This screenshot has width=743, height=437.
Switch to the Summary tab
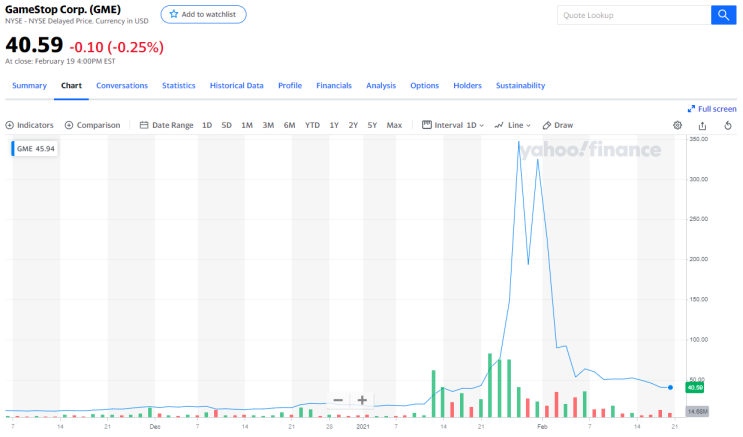pos(29,86)
